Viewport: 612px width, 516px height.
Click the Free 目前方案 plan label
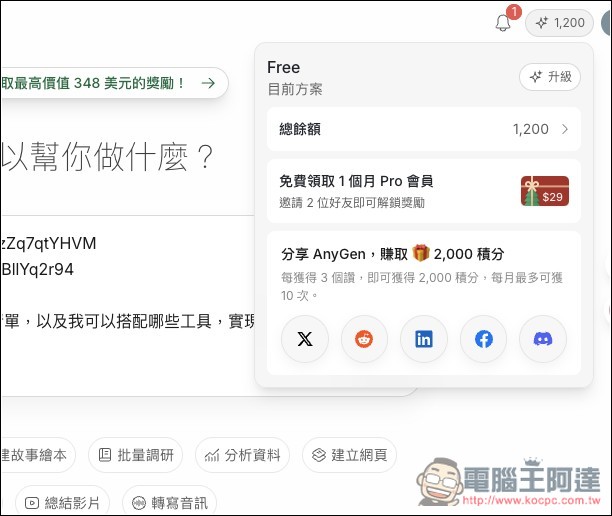click(x=295, y=78)
